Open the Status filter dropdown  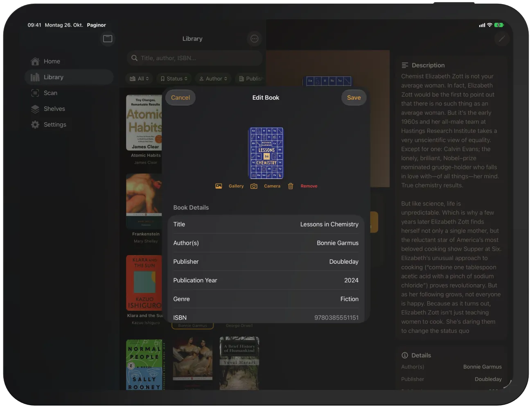pos(174,79)
